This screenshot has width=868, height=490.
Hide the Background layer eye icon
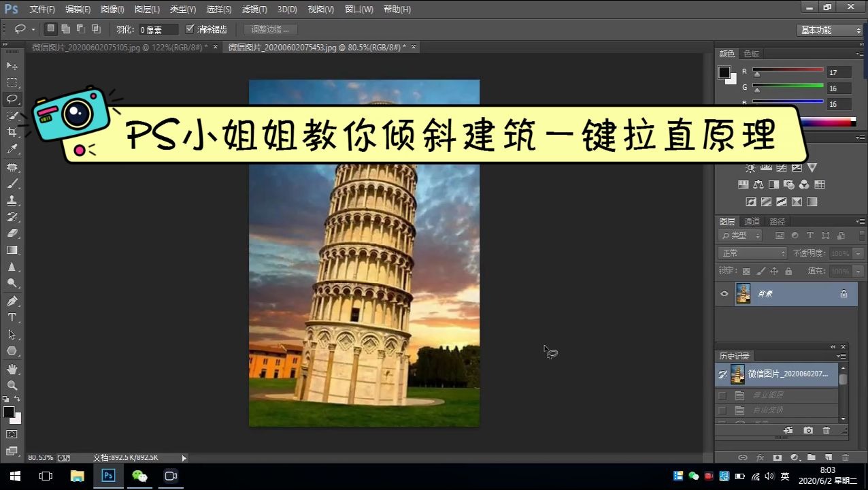(x=724, y=294)
